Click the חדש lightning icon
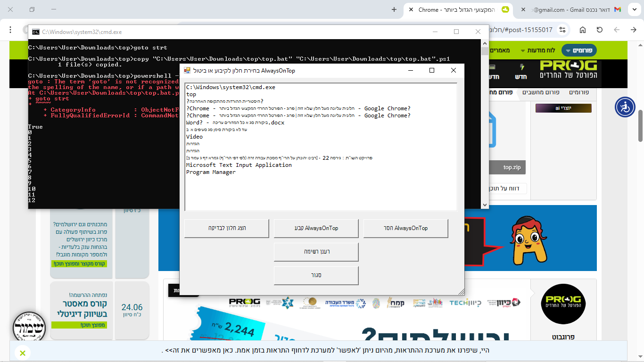The image size is (644, 362). pyautogui.click(x=522, y=67)
